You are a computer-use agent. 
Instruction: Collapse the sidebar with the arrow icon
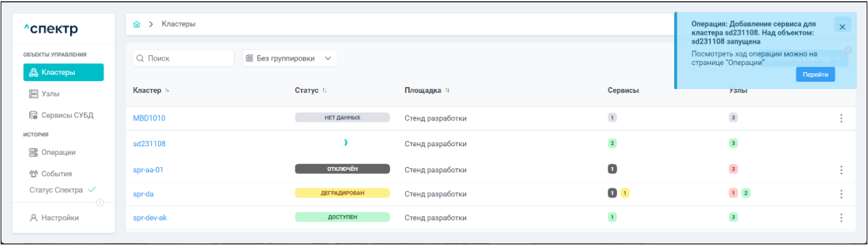point(100,202)
